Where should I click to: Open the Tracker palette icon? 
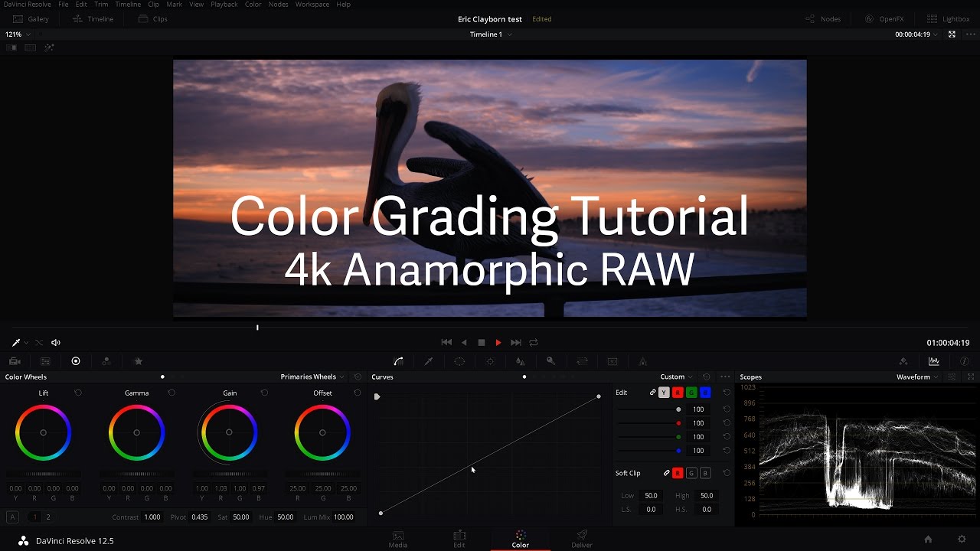[490, 361]
